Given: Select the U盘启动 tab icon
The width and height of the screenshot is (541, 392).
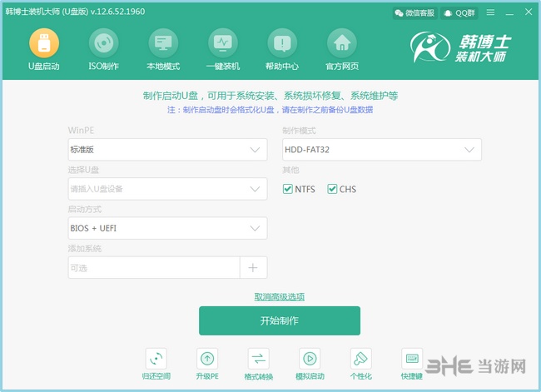Looking at the screenshot, I should (44, 43).
